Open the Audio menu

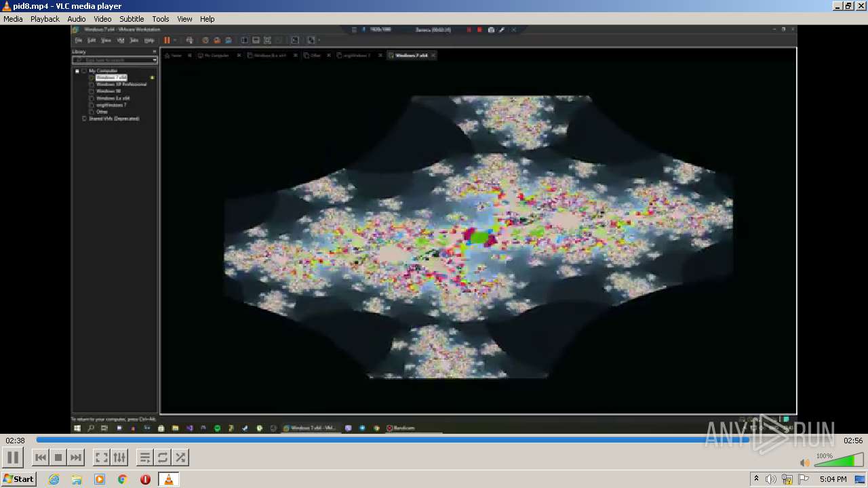(77, 19)
